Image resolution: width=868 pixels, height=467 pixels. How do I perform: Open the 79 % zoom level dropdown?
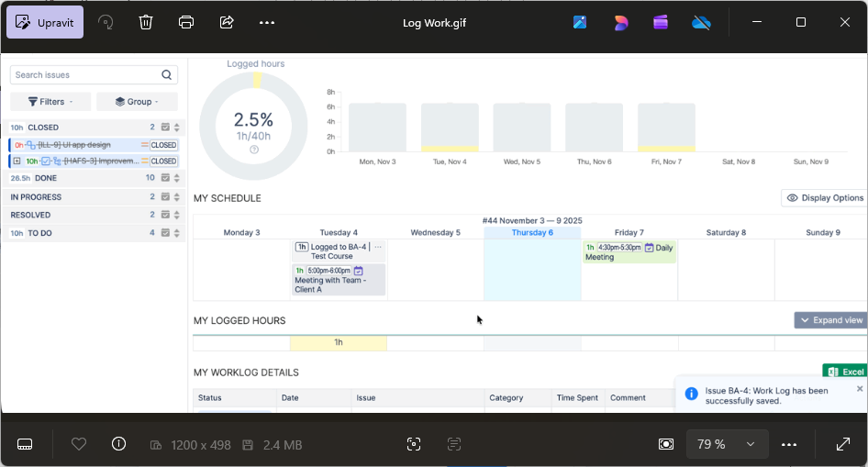coord(726,444)
